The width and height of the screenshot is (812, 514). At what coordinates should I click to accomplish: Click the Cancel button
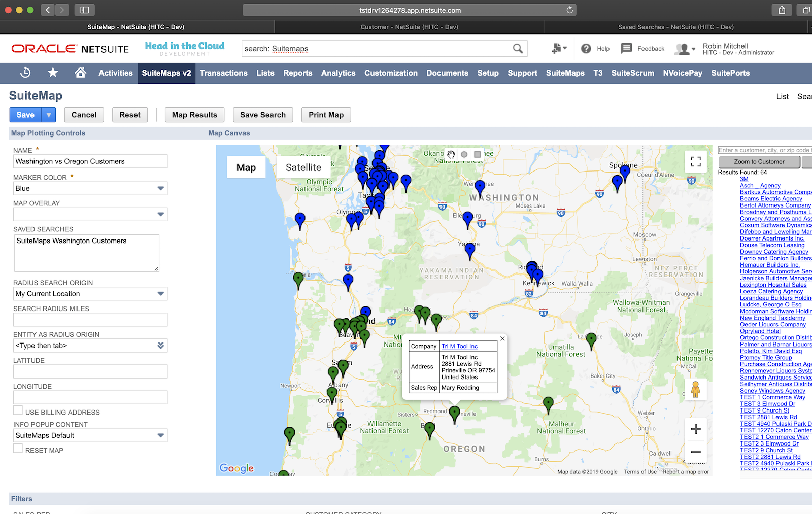(x=84, y=115)
